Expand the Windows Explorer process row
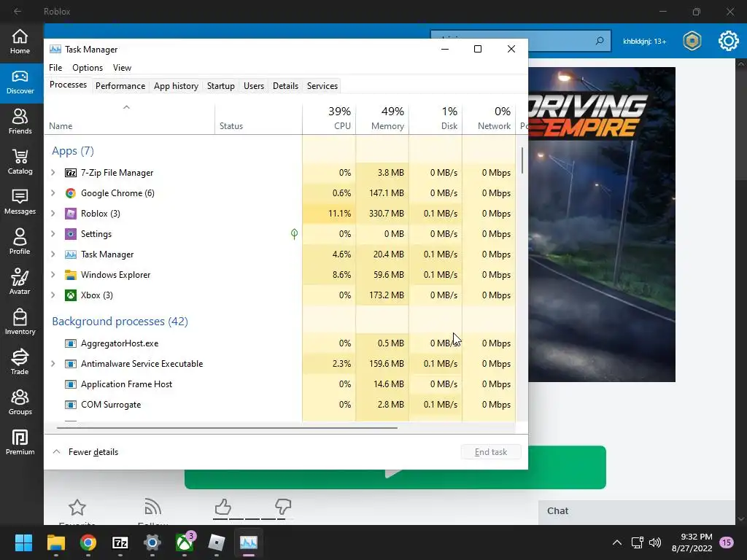The height and width of the screenshot is (560, 747). click(x=53, y=275)
